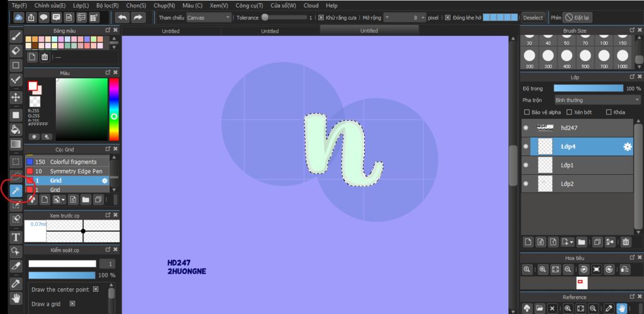Undock the Brush Size panel
644x314 pixels.
632,30
